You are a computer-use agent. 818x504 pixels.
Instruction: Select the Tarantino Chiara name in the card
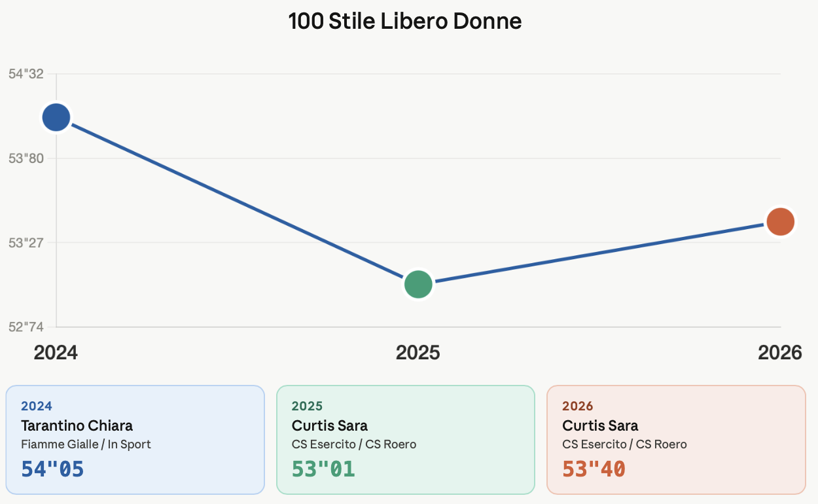pyautogui.click(x=77, y=426)
